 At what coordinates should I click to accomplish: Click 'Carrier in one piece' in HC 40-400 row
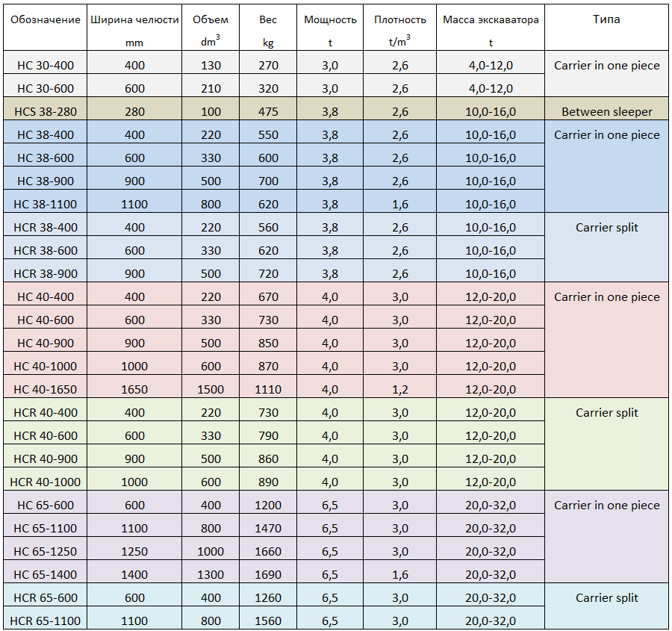click(x=607, y=296)
